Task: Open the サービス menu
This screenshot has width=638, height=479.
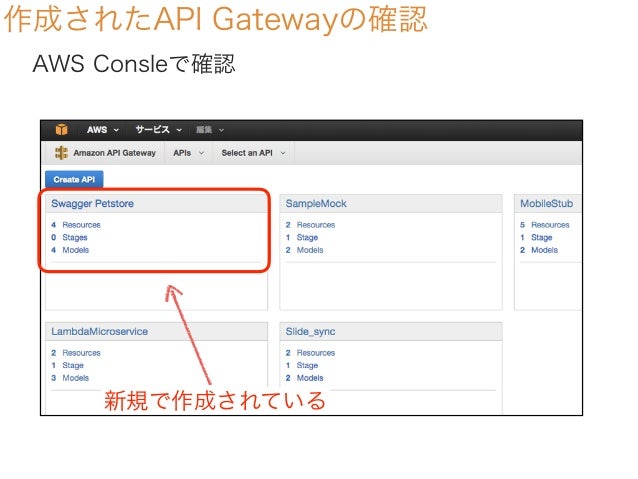Action: pyautogui.click(x=158, y=130)
